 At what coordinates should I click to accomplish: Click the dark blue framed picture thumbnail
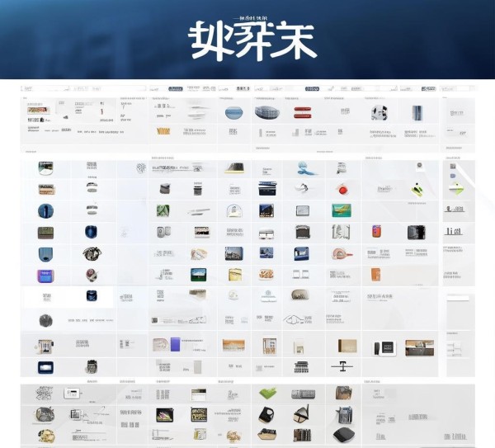[x=45, y=367]
